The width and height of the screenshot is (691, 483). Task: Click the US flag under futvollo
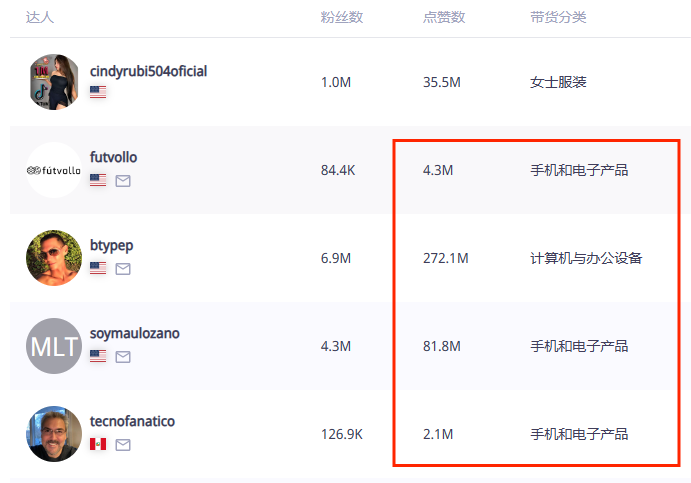click(x=98, y=181)
